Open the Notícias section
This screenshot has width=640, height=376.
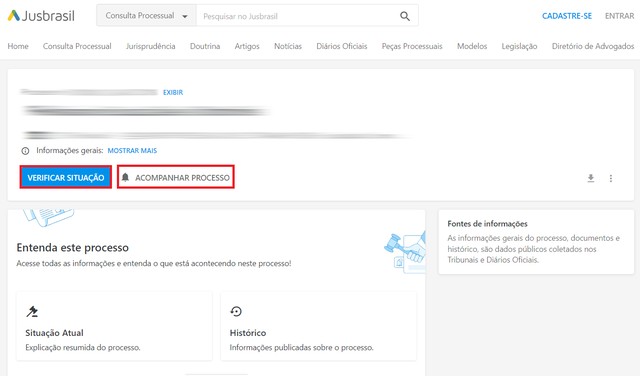(288, 46)
